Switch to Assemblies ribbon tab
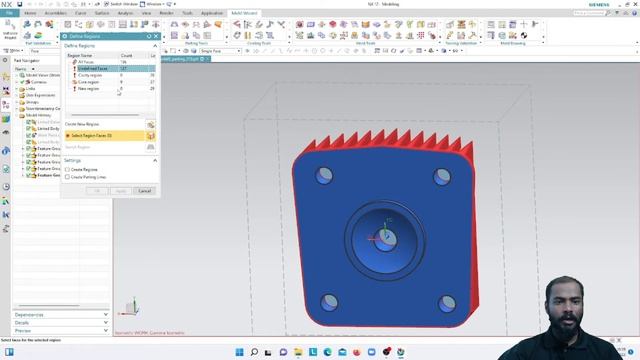Screen dimensions: 640x360 tap(55, 13)
